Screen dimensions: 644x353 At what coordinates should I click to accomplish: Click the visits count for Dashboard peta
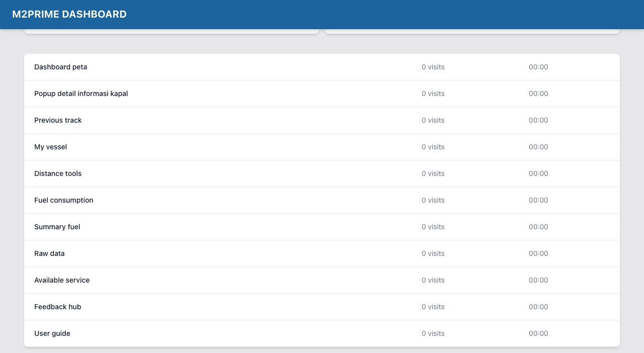click(x=433, y=67)
